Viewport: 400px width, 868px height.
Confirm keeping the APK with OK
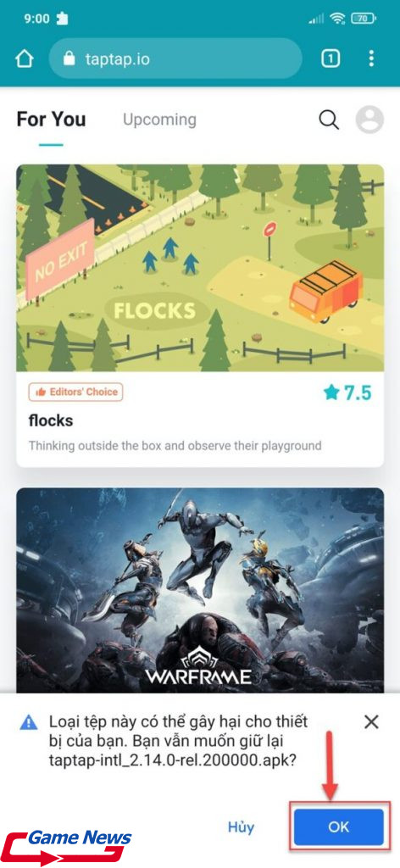[x=339, y=827]
